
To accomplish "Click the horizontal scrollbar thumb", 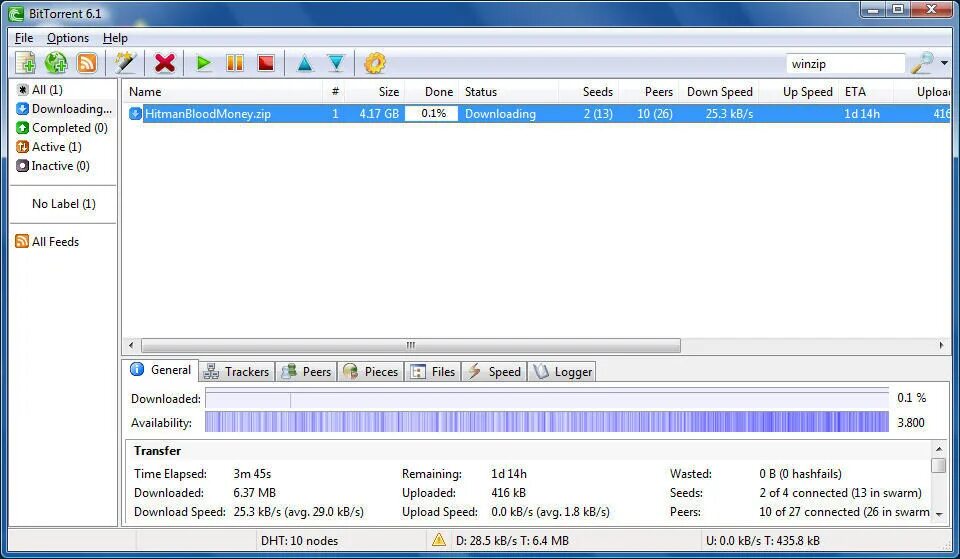I will pyautogui.click(x=410, y=345).
